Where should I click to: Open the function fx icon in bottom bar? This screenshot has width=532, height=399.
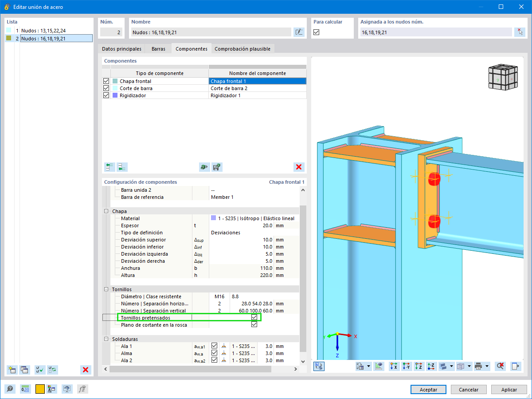82,389
